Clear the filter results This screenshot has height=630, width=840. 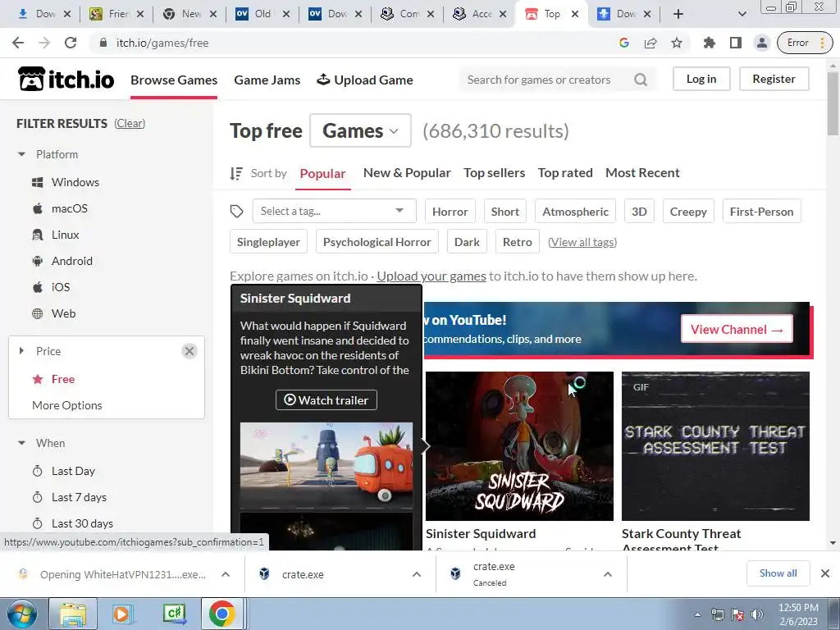pyautogui.click(x=130, y=123)
